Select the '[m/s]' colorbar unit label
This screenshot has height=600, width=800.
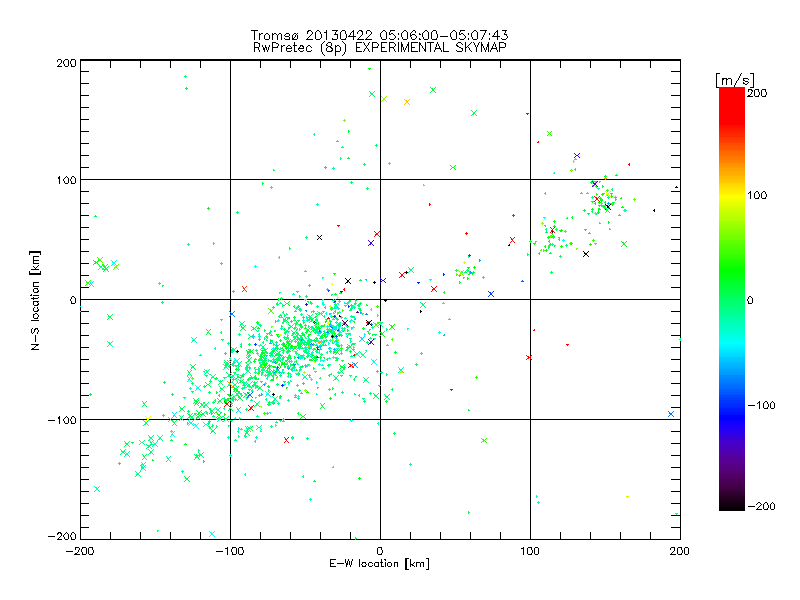[x=734, y=80]
